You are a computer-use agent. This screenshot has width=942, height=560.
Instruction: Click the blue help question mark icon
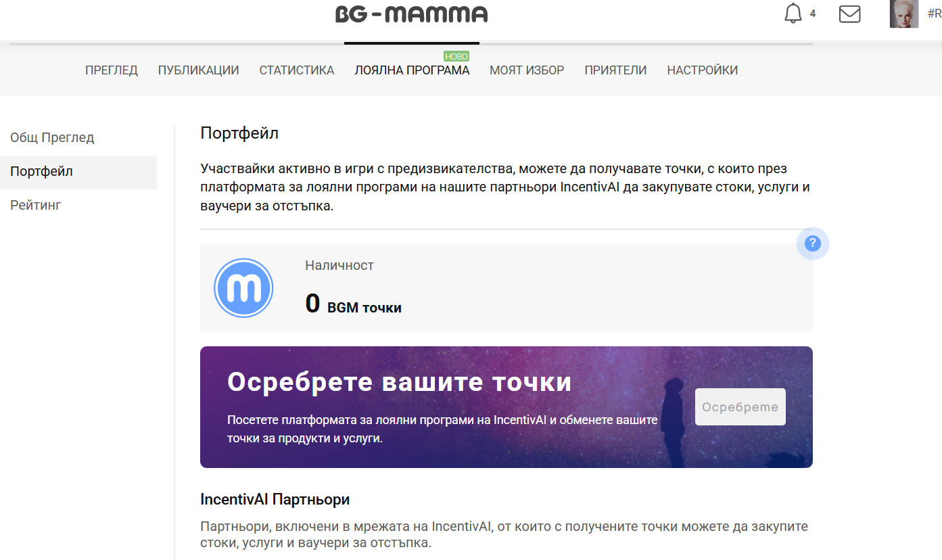(813, 243)
